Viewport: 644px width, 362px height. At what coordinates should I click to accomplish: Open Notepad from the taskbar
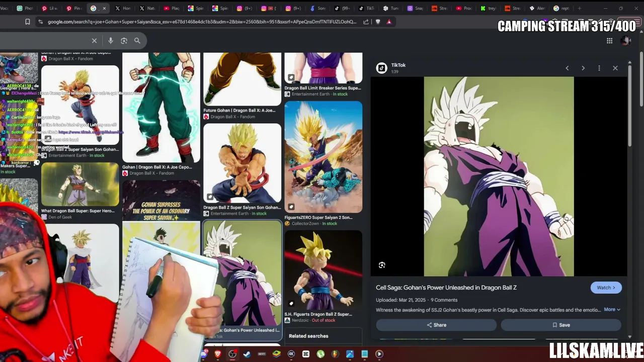pyautogui.click(x=364, y=354)
